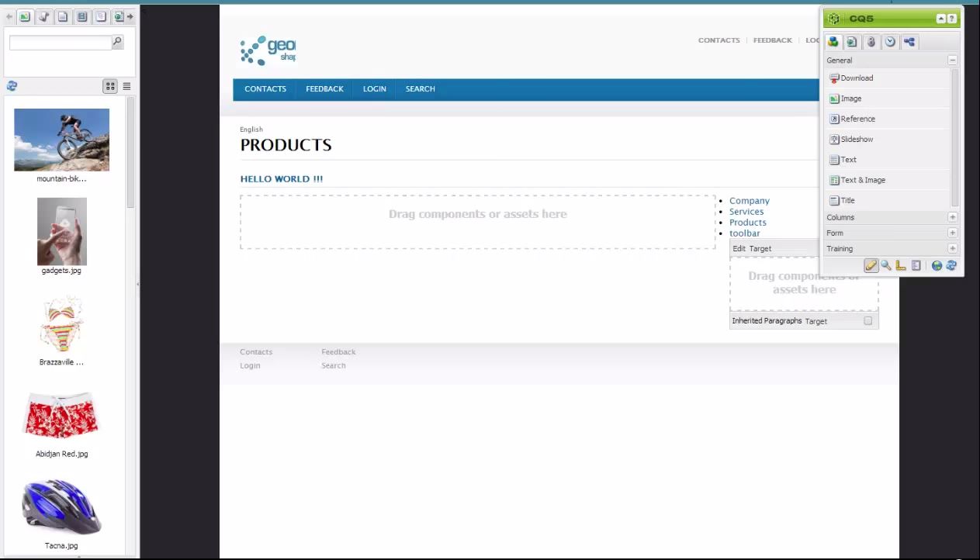Toggle the Inherited Paragraphs checkbox
The image size is (980, 560).
click(867, 320)
